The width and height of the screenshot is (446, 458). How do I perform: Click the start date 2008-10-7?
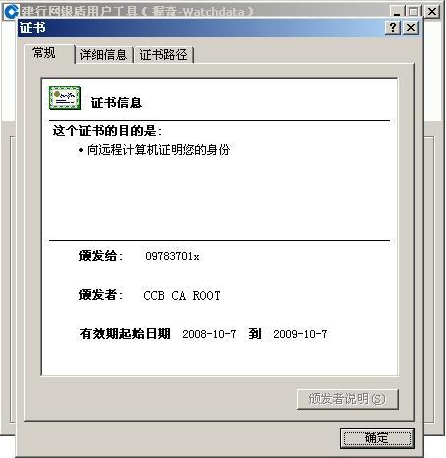pos(209,334)
